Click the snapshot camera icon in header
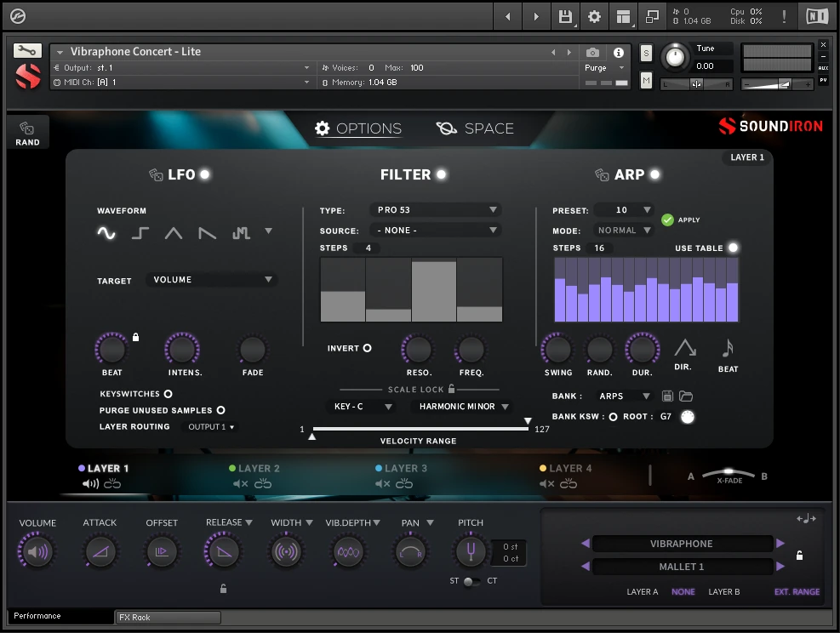This screenshot has height=633, width=840. coord(592,52)
